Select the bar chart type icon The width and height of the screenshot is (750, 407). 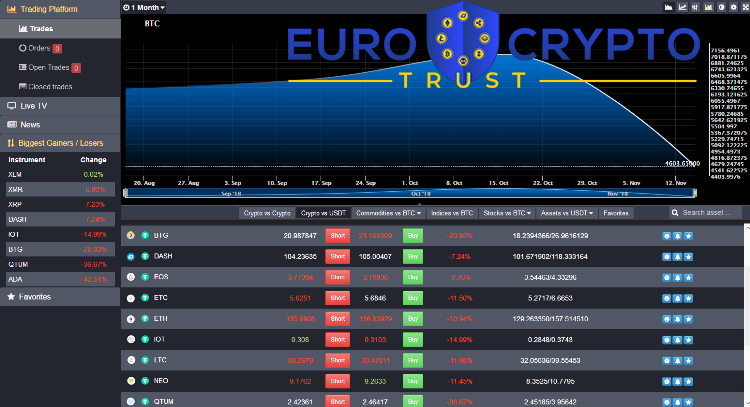pos(708,7)
